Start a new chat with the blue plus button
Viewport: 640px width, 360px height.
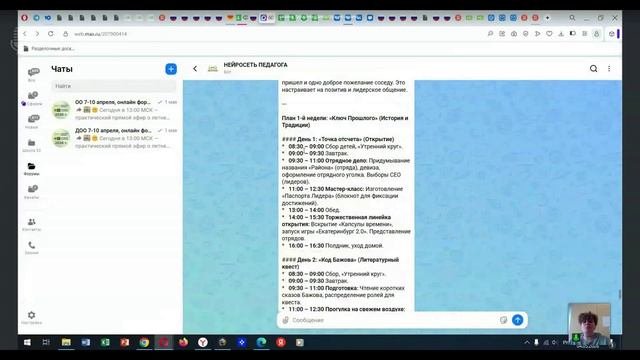(x=171, y=69)
